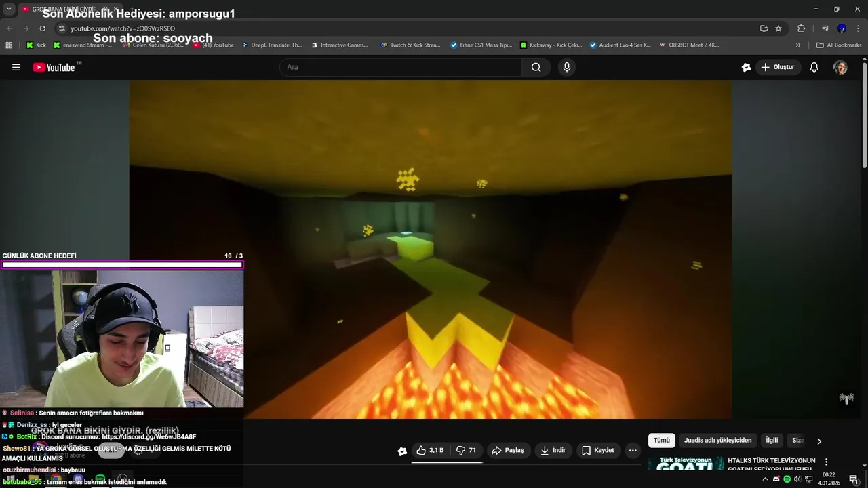Viewport: 868px width, 488px height.
Task: Install app icon in the address bar
Action: pos(764,28)
